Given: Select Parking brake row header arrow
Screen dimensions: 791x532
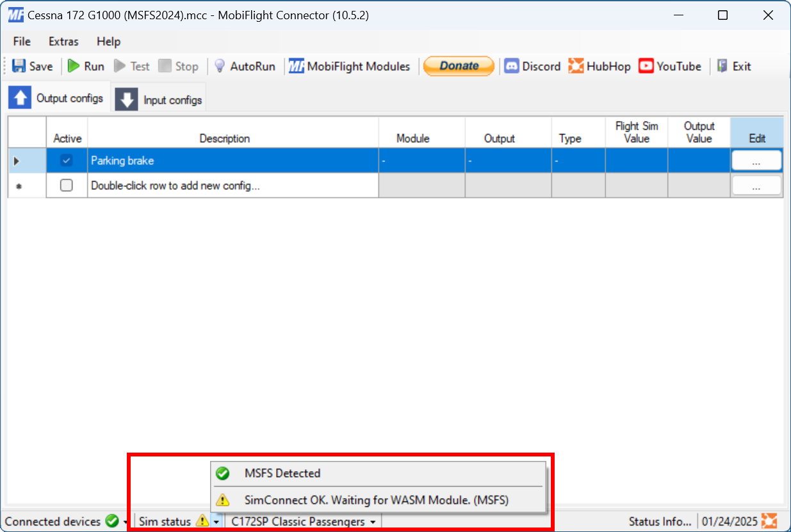Looking at the screenshot, I should tap(27, 161).
